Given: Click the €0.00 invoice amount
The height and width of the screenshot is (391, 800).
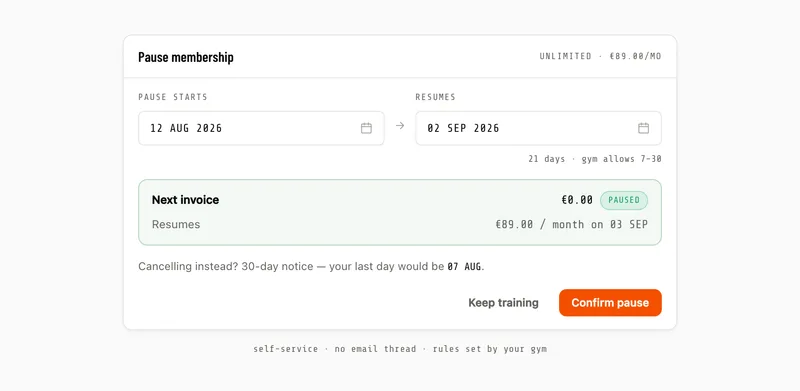Looking at the screenshot, I should pyautogui.click(x=577, y=200).
